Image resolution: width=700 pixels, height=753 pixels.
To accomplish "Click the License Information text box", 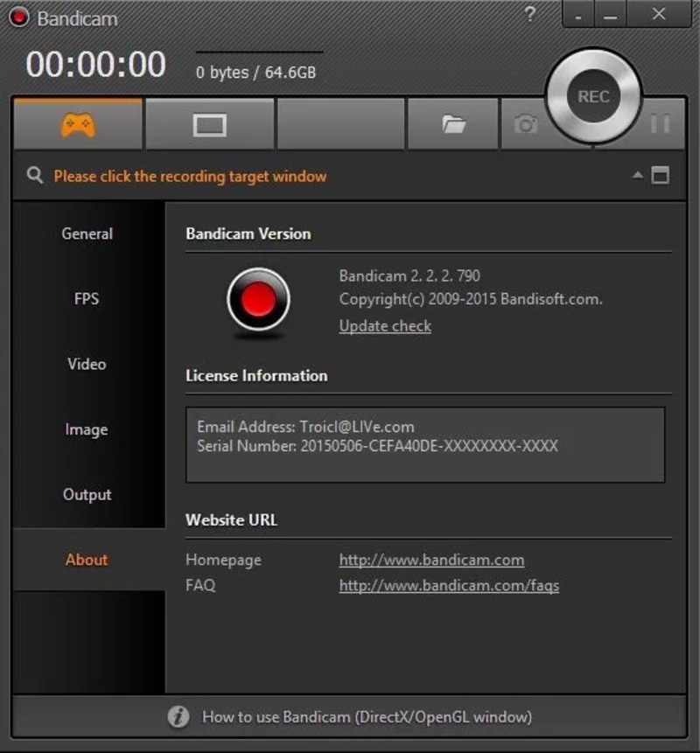I will pos(425,444).
